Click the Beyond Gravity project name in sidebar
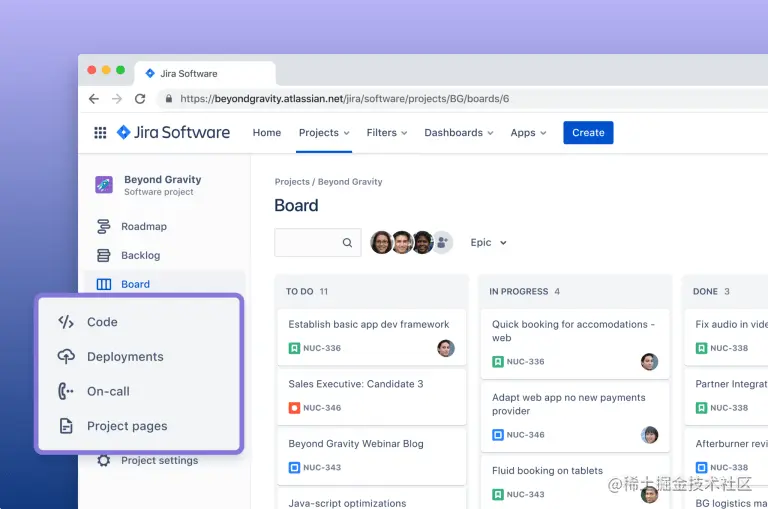The width and height of the screenshot is (768, 509). 163,179
